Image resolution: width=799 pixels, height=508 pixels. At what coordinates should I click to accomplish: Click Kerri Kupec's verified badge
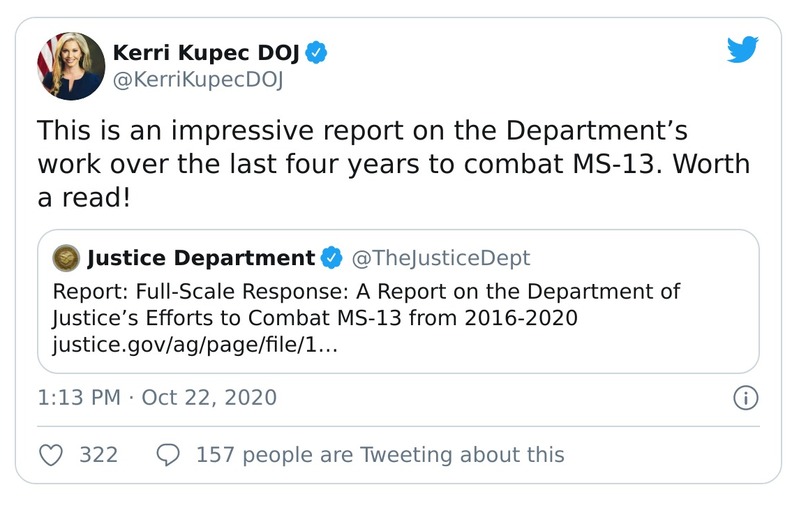[x=317, y=53]
